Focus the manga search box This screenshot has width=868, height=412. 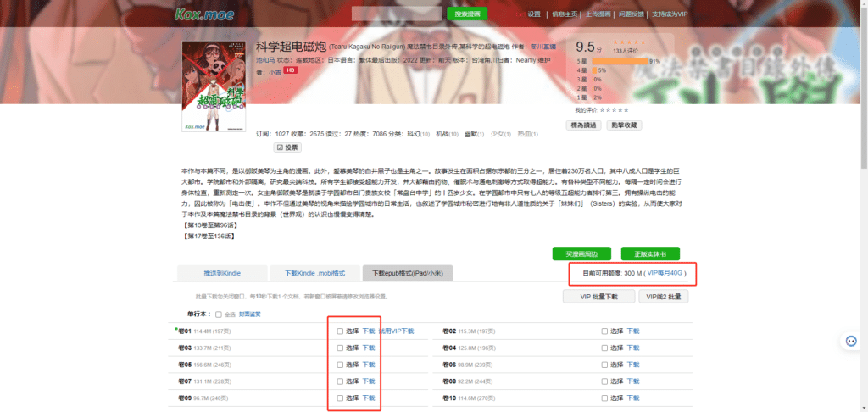397,14
